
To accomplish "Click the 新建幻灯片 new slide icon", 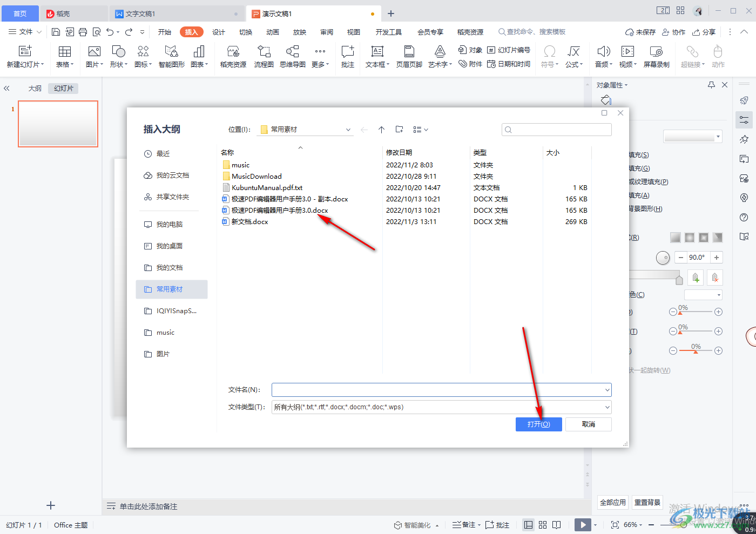I will click(25, 51).
